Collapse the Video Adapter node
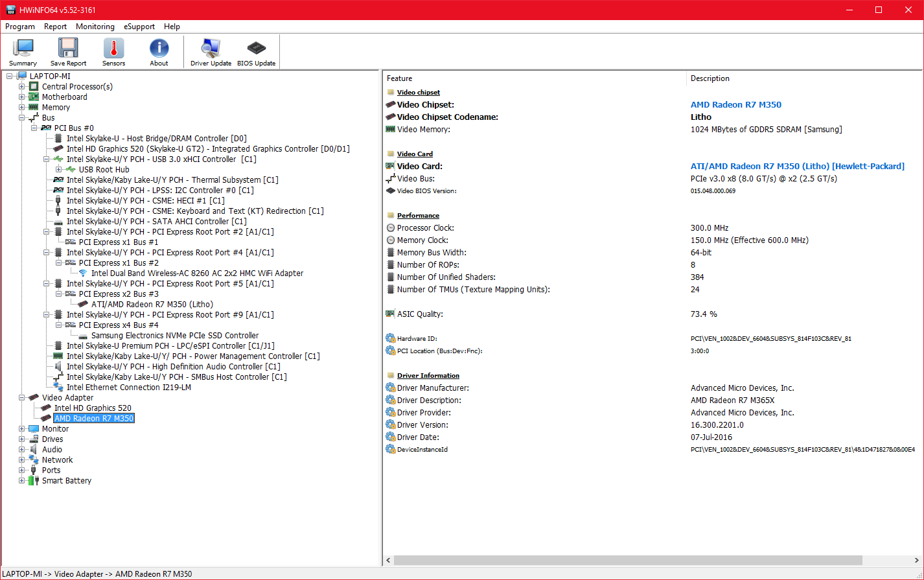Screen dimensions: 924x580 tap(22, 397)
